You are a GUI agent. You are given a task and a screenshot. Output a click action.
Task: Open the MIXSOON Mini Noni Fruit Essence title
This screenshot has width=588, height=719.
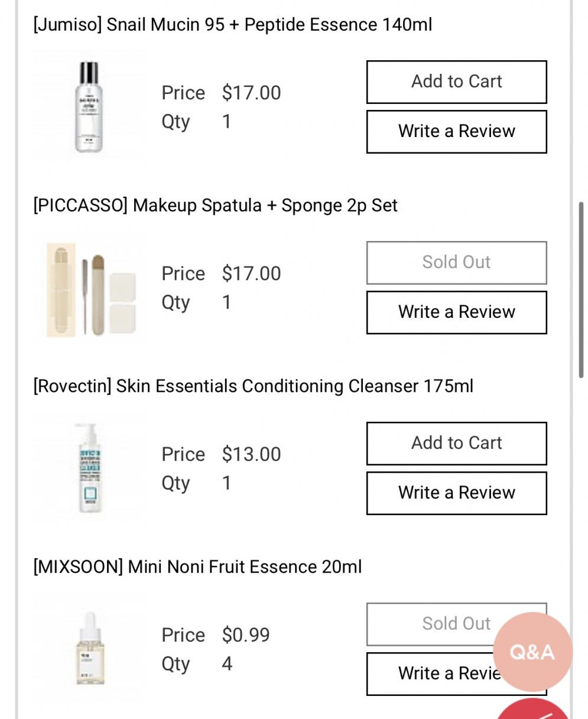(x=197, y=567)
